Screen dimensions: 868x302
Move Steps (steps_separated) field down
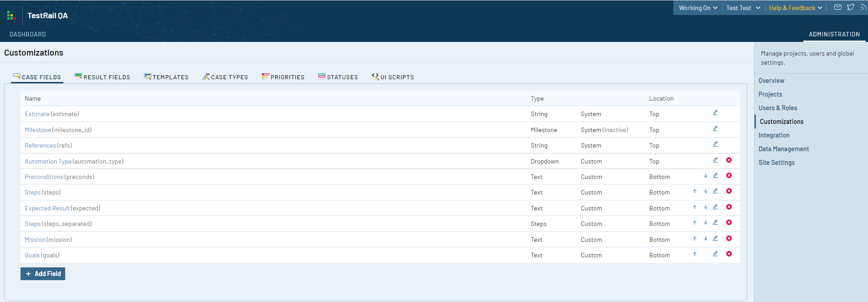click(x=706, y=222)
